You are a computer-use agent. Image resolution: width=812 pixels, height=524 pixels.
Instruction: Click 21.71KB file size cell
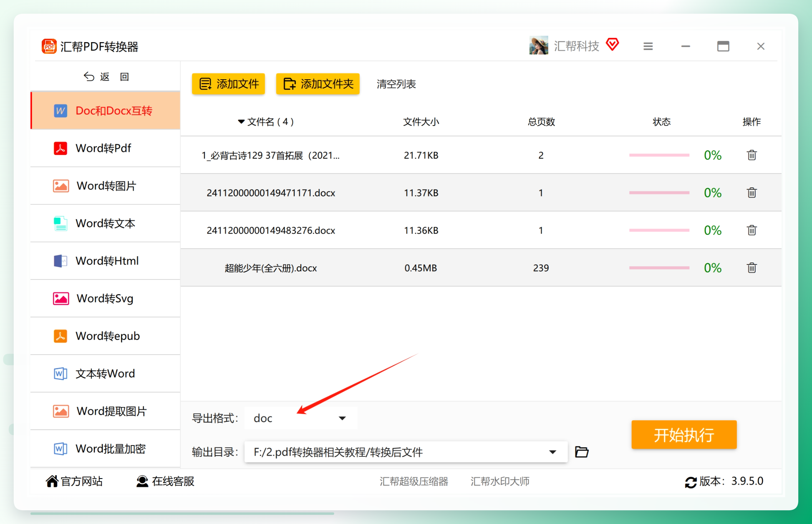pos(421,155)
